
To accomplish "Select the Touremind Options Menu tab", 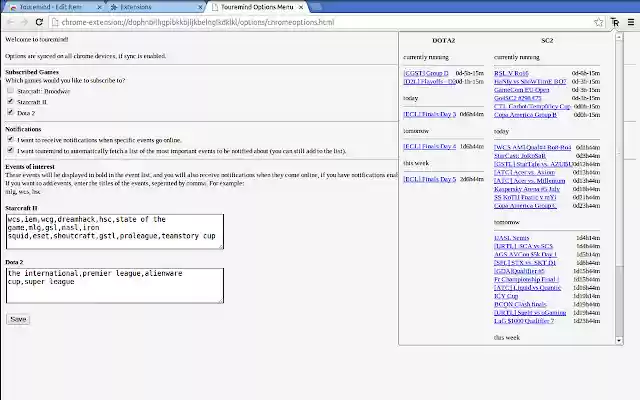I will pyautogui.click(x=257, y=7).
